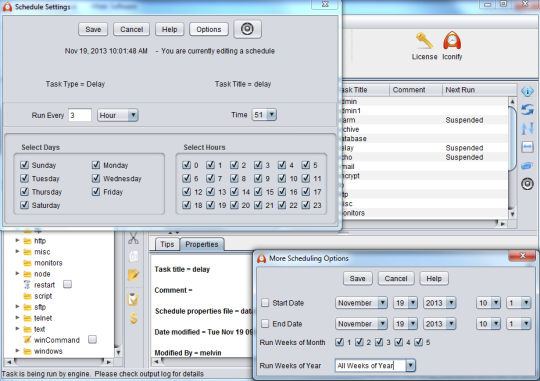Click Help in Schedule Settings
Viewport: 540px width, 381px height.
[x=169, y=29]
